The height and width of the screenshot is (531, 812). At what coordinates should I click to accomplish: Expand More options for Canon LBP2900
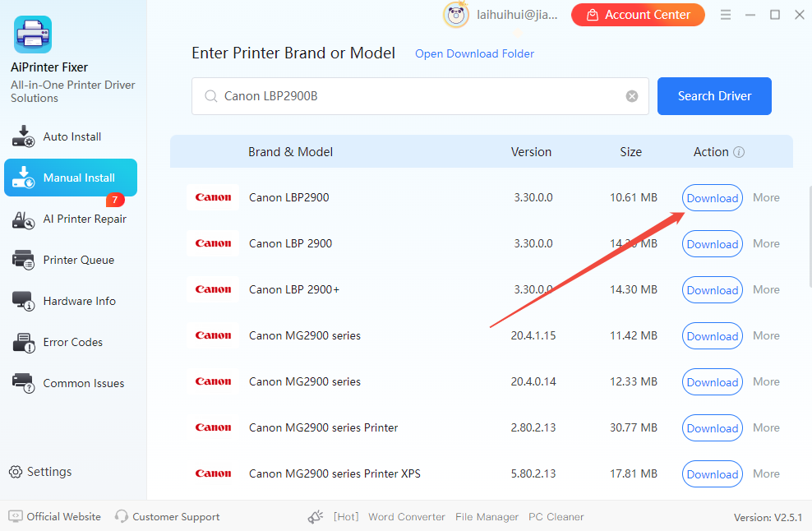(765, 197)
